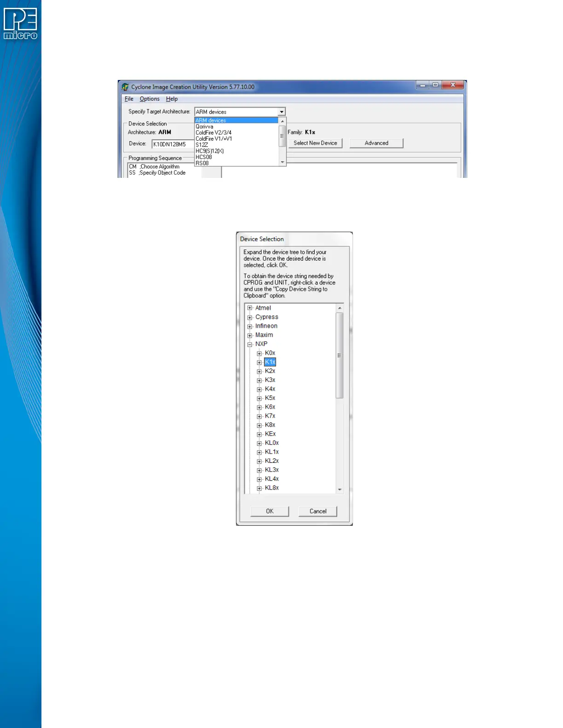This screenshot has height=728, width=563.
Task: Collapse the NXP node in device tree
Action: (x=250, y=344)
